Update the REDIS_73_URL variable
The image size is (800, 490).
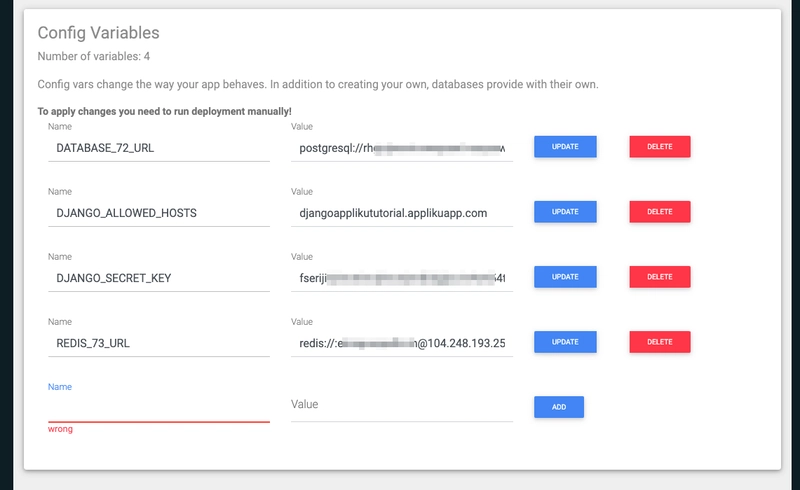coord(565,342)
